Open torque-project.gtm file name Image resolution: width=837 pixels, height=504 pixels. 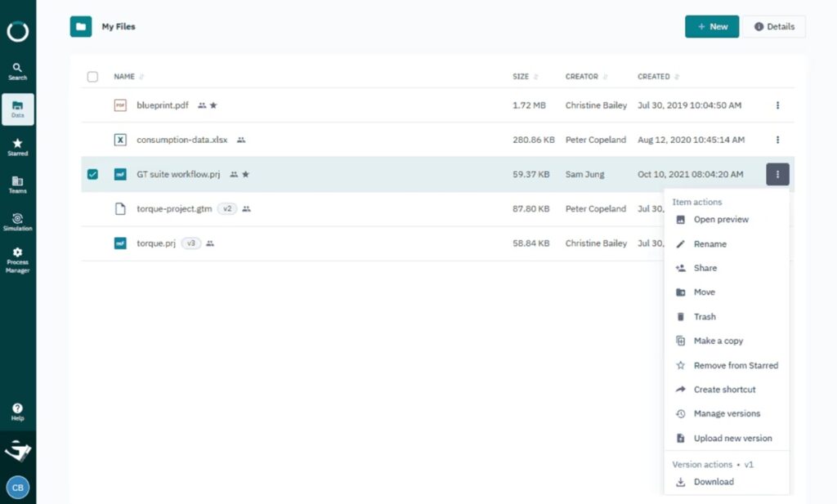tap(174, 208)
